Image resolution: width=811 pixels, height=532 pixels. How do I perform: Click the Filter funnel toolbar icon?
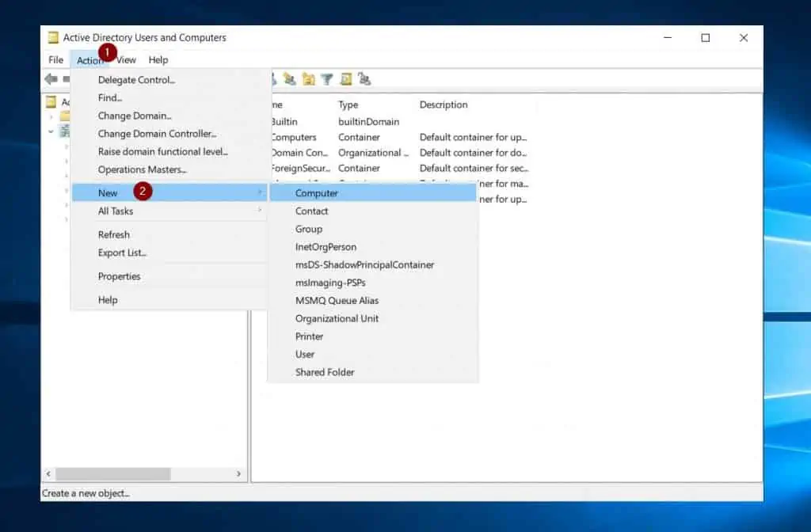pos(327,79)
